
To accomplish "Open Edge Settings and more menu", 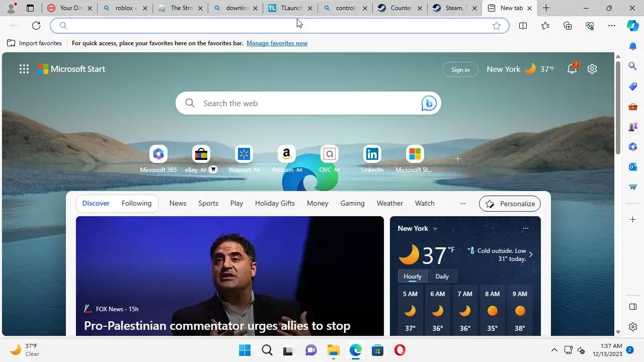I will pos(612,26).
